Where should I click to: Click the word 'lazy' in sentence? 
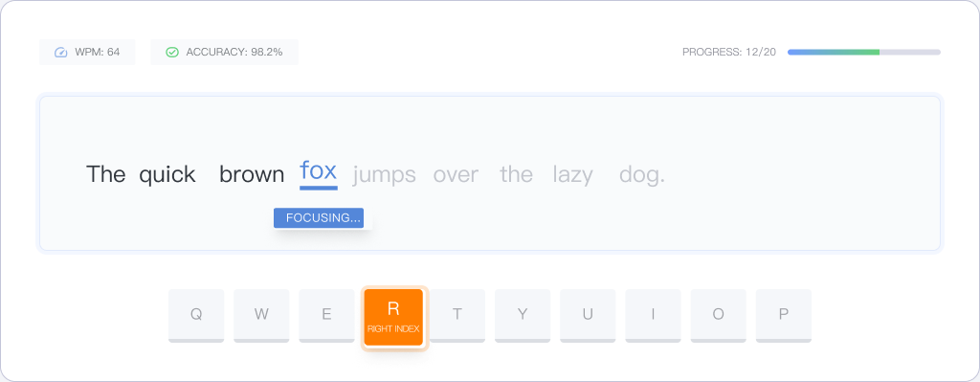pos(572,175)
